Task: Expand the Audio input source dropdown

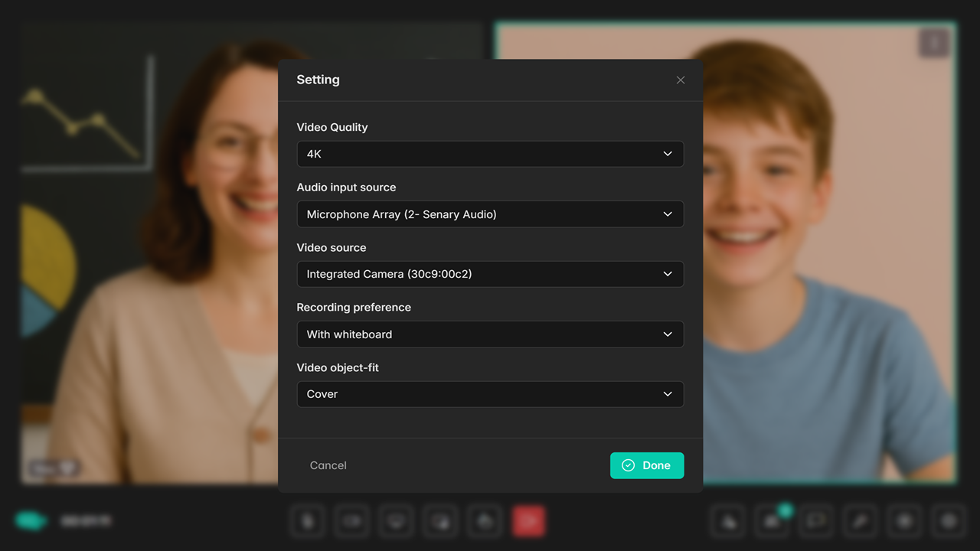Action: click(490, 214)
